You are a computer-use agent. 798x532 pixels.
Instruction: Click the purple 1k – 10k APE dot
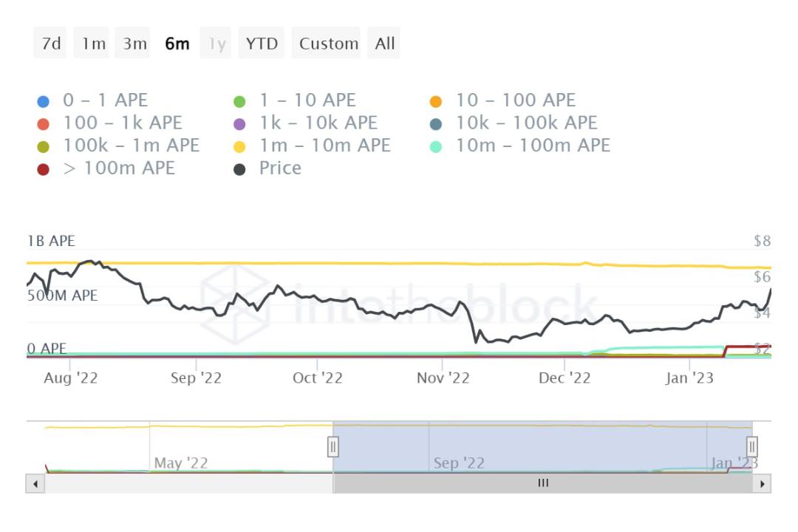pos(239,124)
